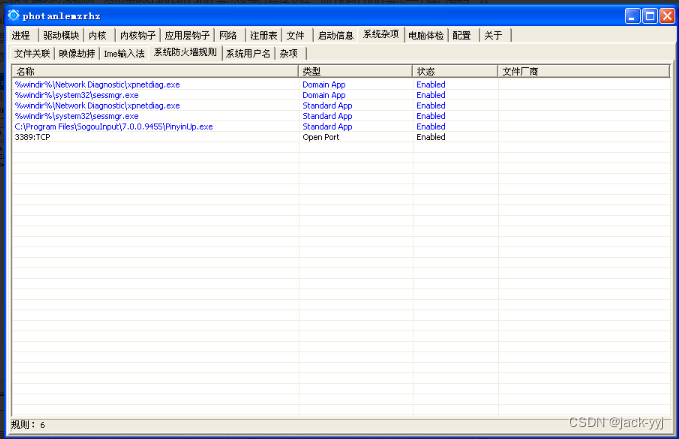This screenshot has height=439, width=679.
Task: Open the 文件关联 sub-tab
Action: coord(32,53)
